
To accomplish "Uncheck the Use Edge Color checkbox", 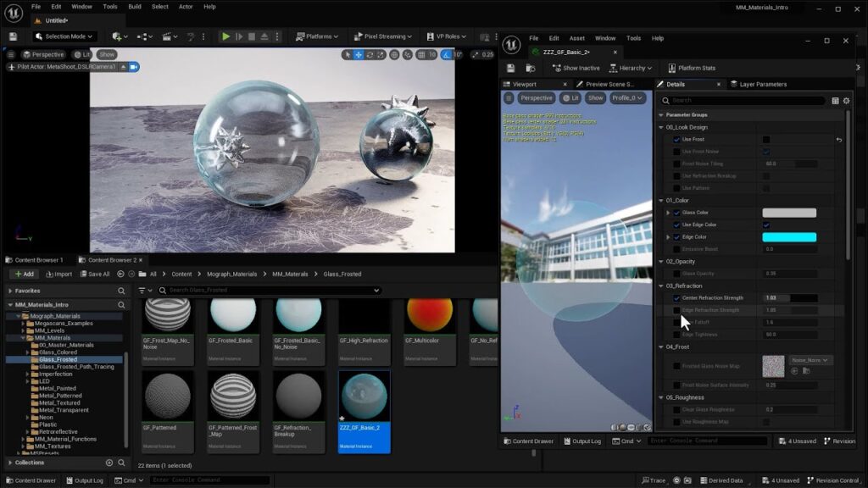I will 765,225.
